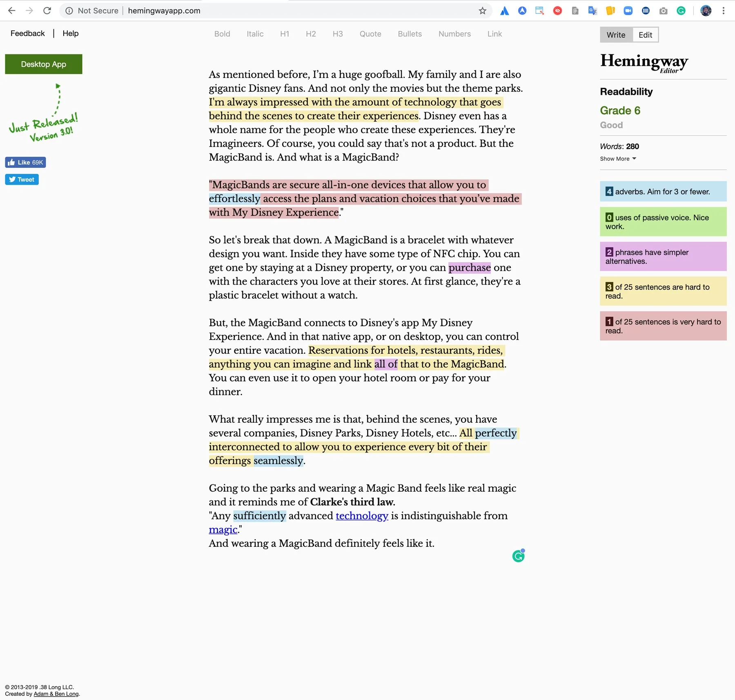Open the blue compass arrow extension

click(x=522, y=11)
